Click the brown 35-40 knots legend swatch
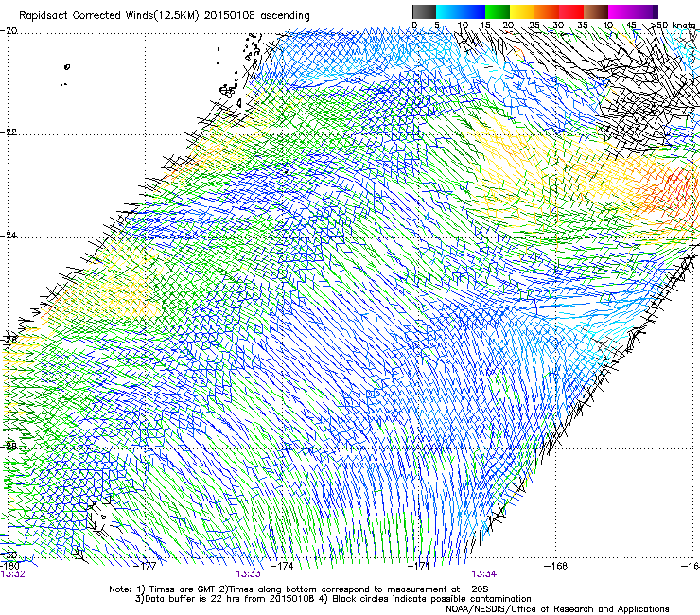Screen dimensions: 700x615 [596, 11]
